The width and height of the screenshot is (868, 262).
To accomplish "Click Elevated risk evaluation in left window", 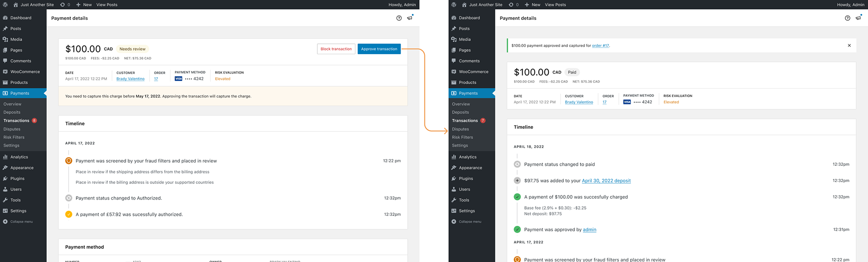I will pos(222,79).
